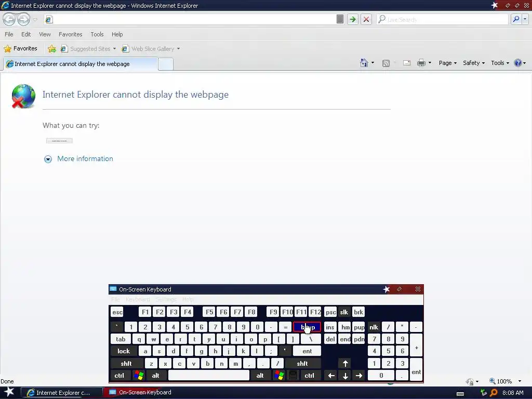Toggle the left shft key
This screenshot has height=399, width=532.
126,364
